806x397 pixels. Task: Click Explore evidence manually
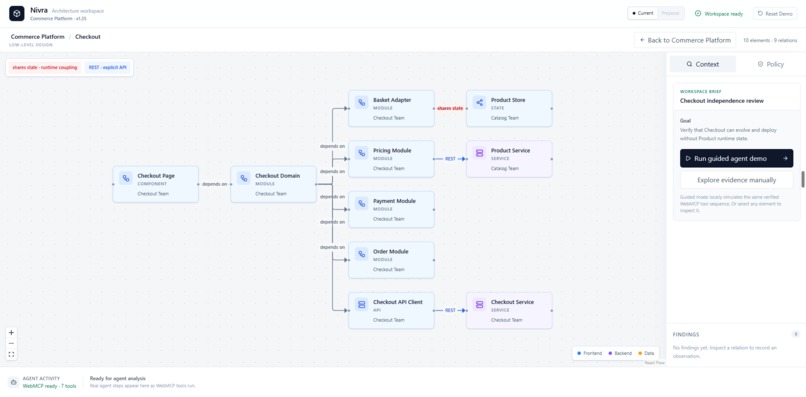click(736, 180)
